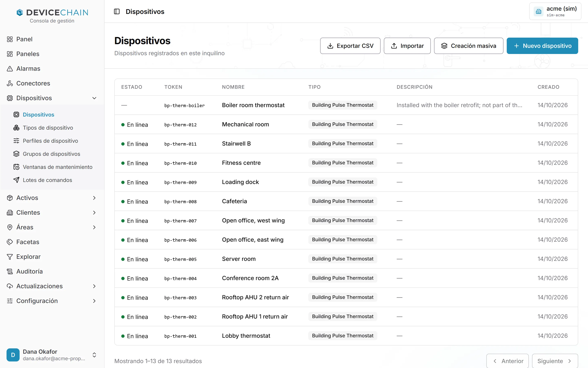
Task: Open Dana Okafor user menu
Action: pos(52,355)
